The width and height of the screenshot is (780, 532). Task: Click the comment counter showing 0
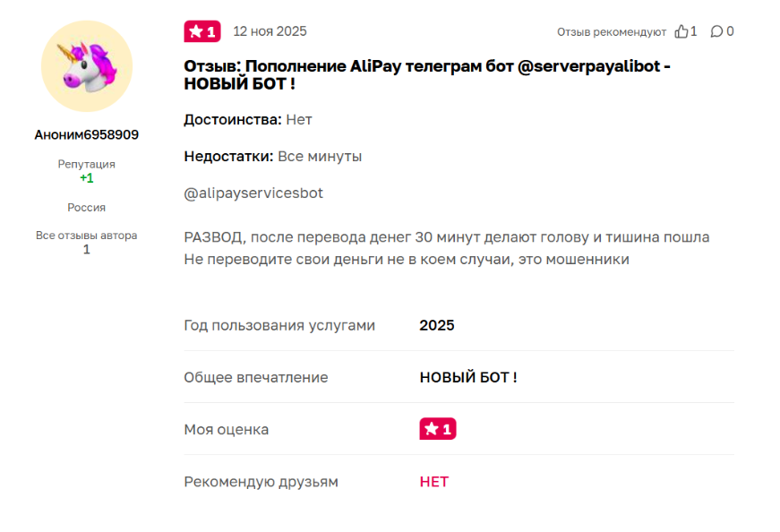coord(730,30)
